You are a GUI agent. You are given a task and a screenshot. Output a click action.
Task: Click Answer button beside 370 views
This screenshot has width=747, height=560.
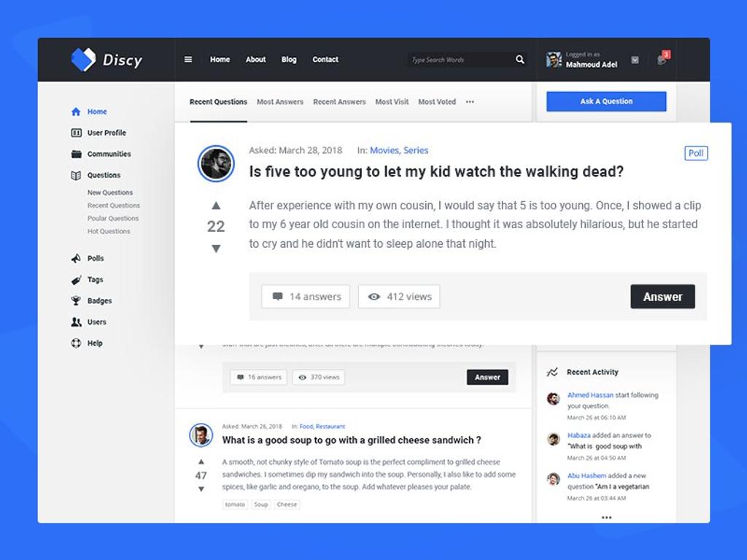(487, 377)
